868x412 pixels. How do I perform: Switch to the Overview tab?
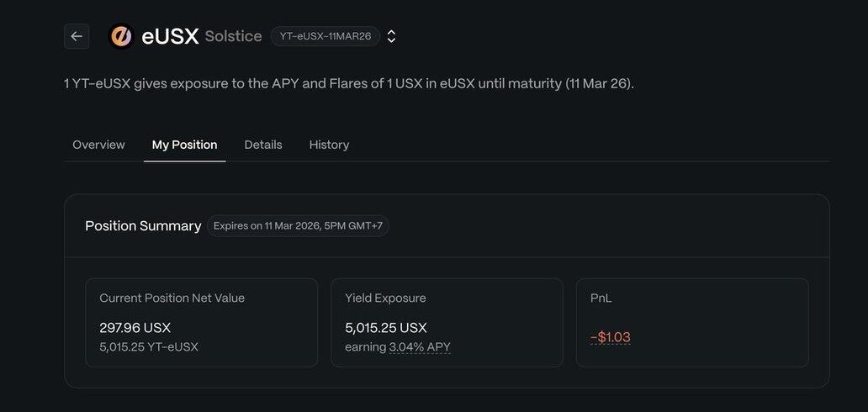tap(98, 145)
